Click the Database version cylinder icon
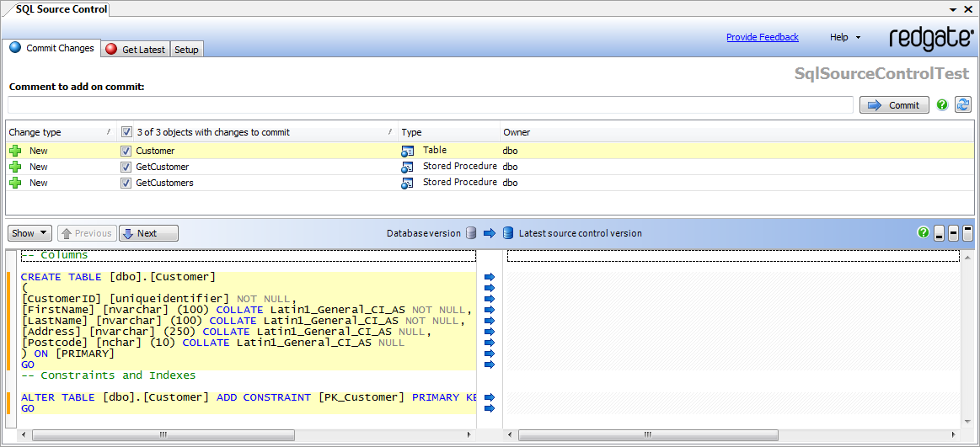This screenshot has width=980, height=447. tap(472, 233)
